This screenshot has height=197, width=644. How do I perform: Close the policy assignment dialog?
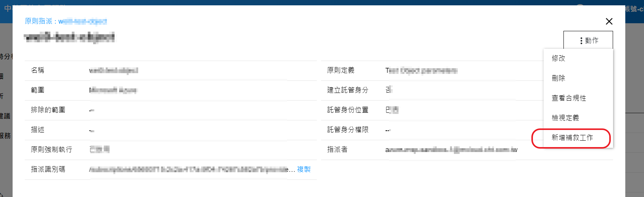(x=609, y=22)
